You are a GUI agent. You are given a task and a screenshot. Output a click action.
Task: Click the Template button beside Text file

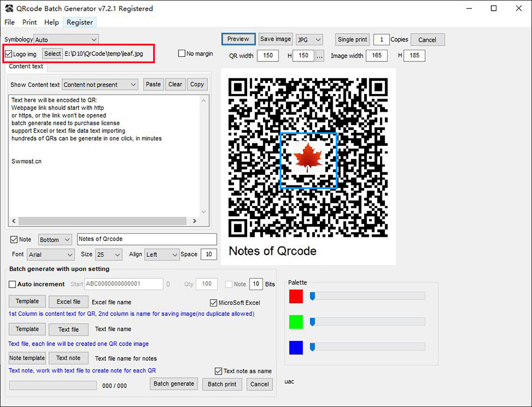coord(27,330)
